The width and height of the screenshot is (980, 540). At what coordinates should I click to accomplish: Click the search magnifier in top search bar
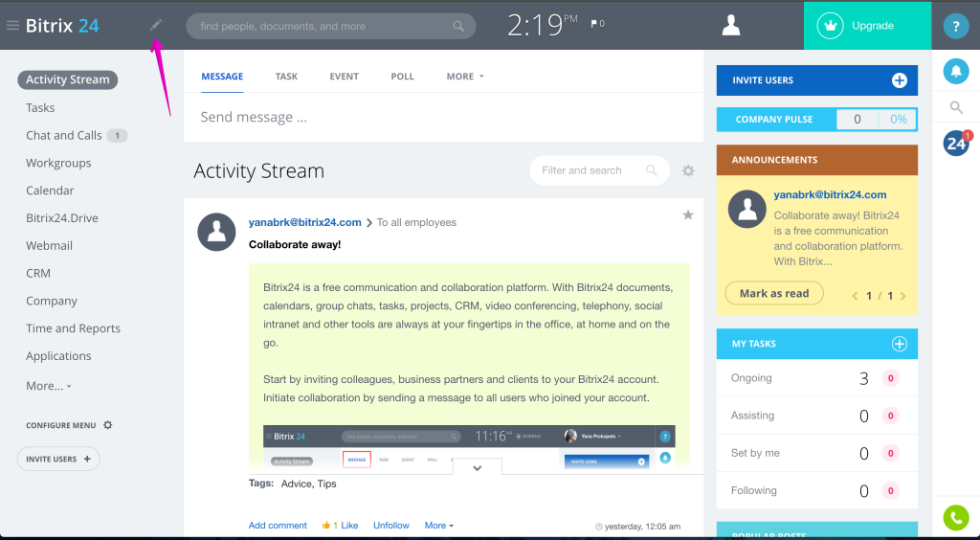click(x=458, y=26)
